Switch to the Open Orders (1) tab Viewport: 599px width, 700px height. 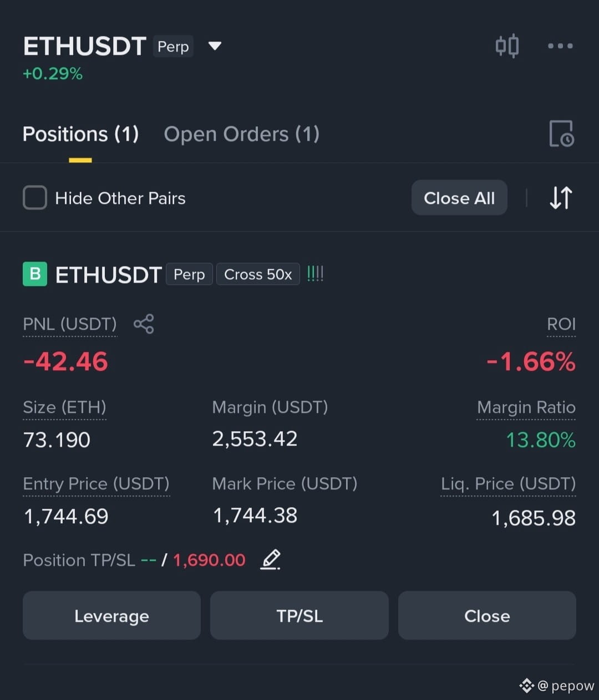[x=242, y=134]
